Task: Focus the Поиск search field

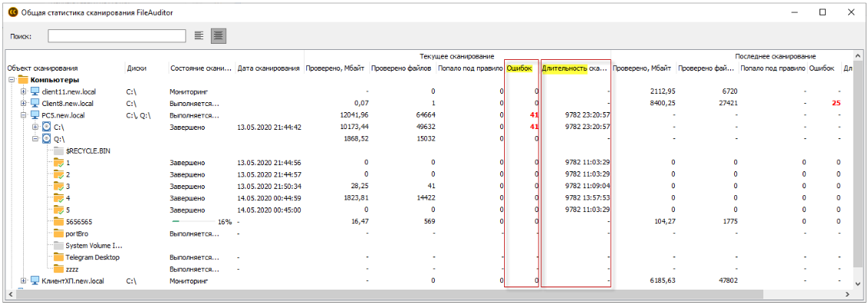Action: click(x=117, y=36)
